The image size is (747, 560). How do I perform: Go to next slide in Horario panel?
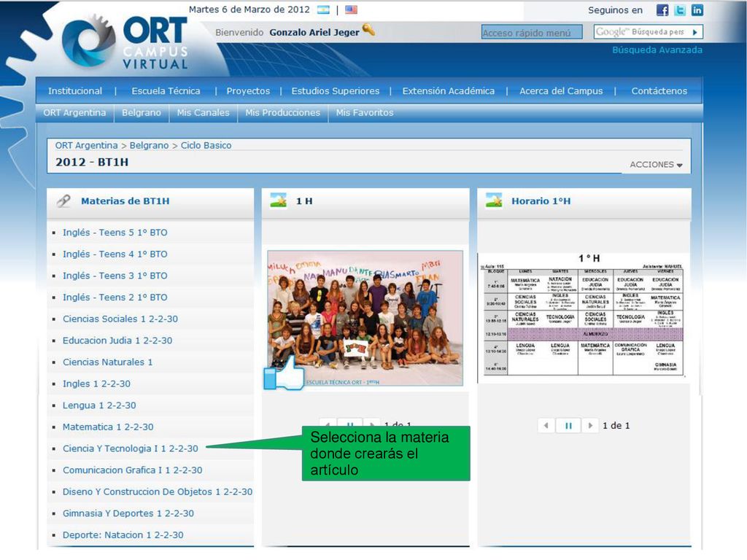click(590, 425)
